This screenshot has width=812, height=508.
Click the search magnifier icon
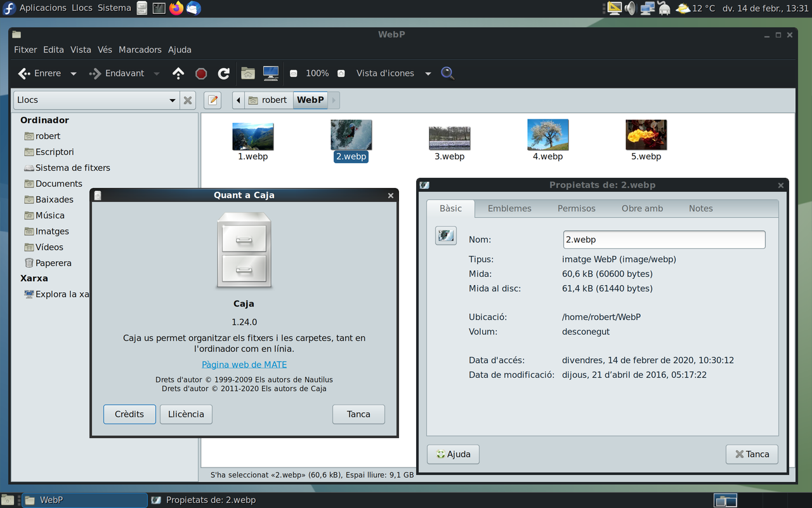pos(448,74)
